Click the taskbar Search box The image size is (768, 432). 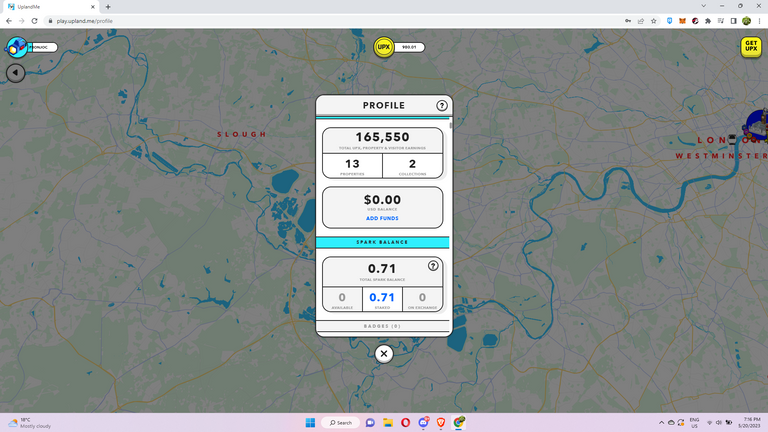[x=341, y=423]
